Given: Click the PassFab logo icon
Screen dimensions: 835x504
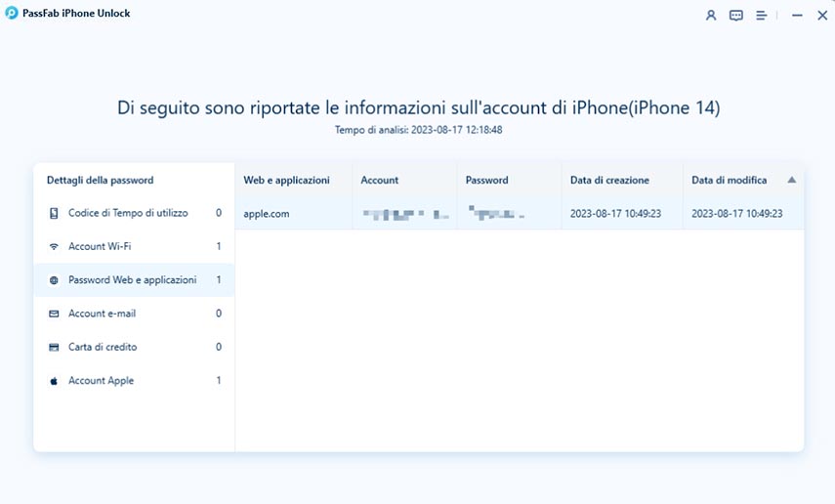Looking at the screenshot, I should [11, 14].
